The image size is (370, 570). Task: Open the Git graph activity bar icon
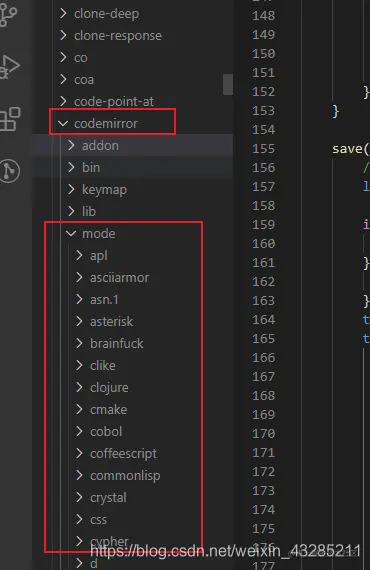9,170
